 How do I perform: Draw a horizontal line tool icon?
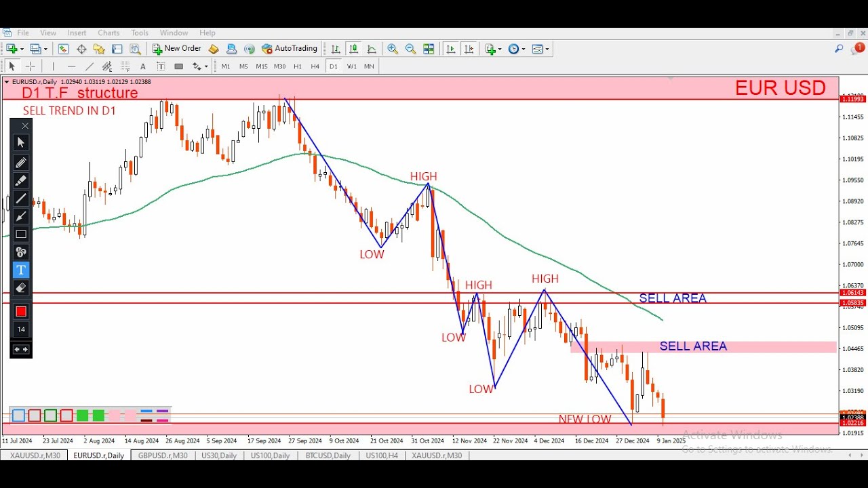pyautogui.click(x=71, y=66)
